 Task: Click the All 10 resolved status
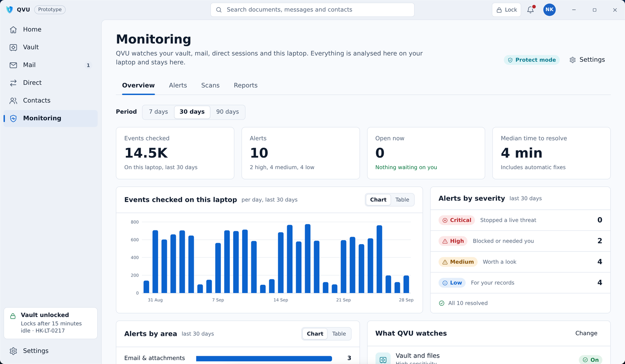pyautogui.click(x=464, y=303)
